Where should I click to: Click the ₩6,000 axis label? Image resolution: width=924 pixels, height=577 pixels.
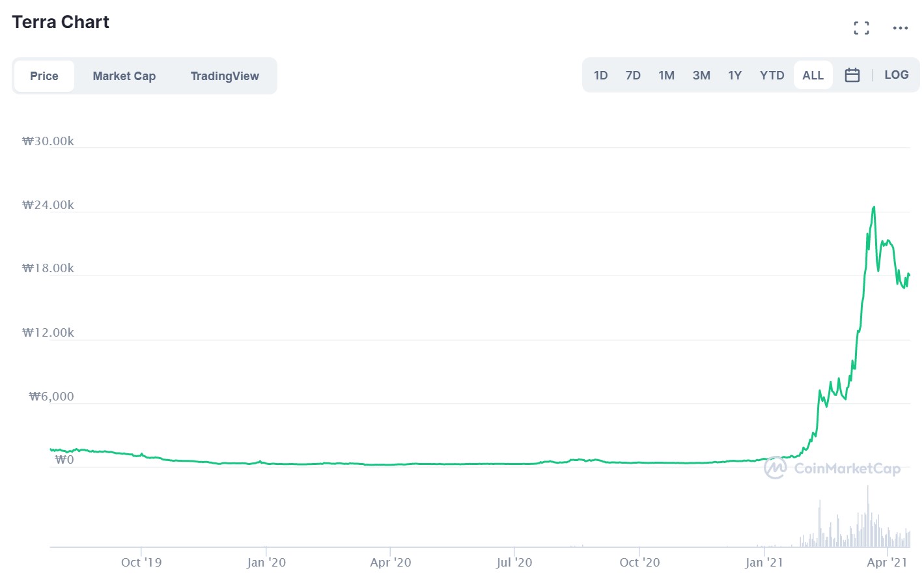pos(51,397)
